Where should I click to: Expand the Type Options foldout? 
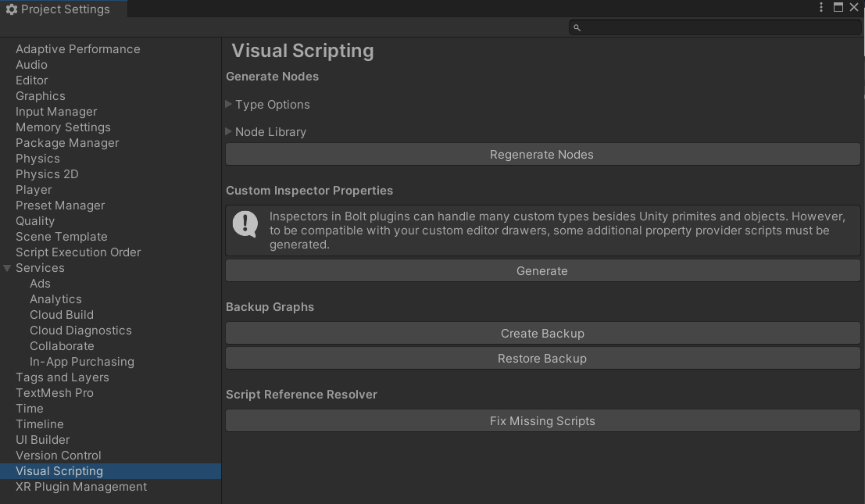pyautogui.click(x=229, y=104)
